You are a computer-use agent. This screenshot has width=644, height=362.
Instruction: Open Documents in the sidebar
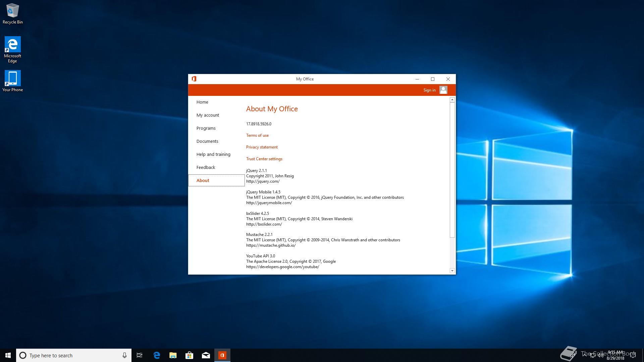pos(216,141)
